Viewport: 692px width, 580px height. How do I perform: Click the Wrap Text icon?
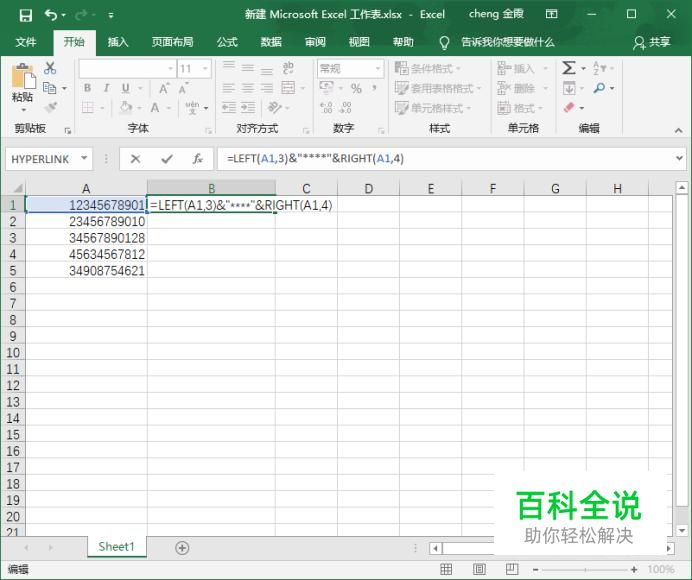(288, 68)
